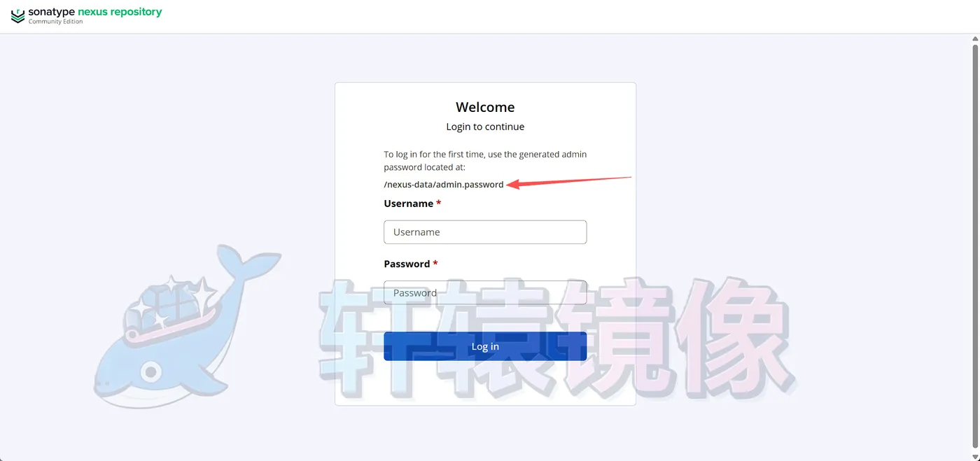980x461 pixels.
Task: Click the Community Edition label
Action: tap(55, 22)
